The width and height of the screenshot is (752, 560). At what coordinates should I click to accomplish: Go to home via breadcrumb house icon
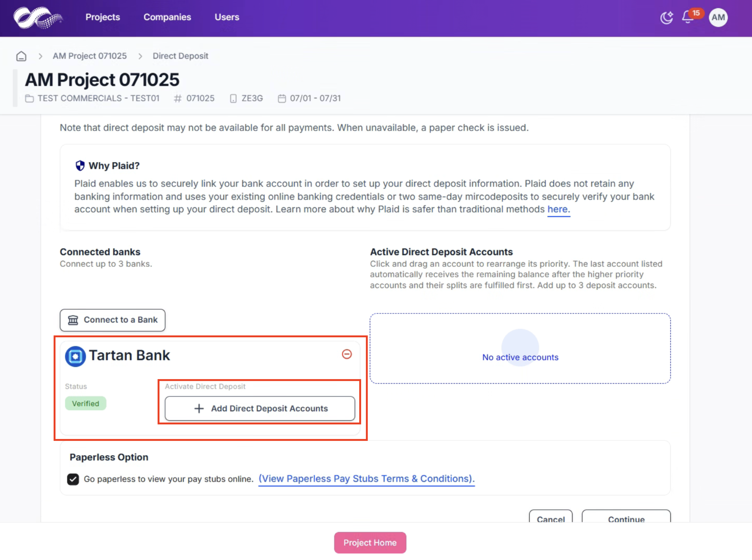tap(21, 56)
